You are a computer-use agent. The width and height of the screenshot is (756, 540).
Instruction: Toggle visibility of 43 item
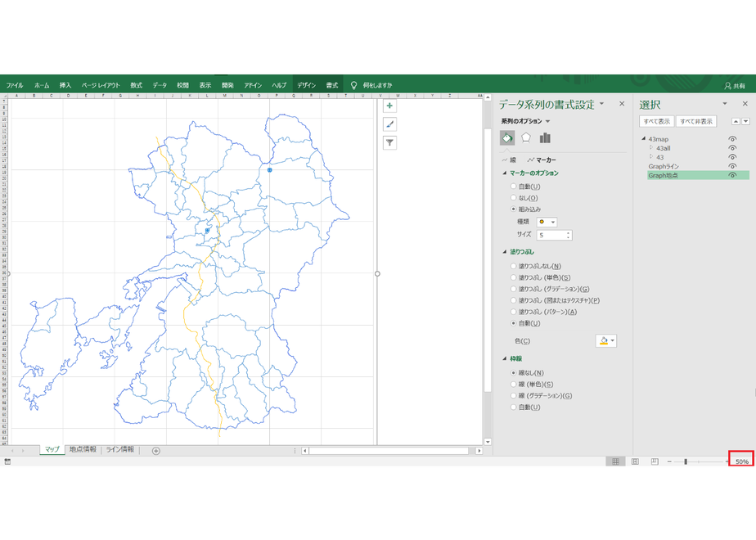(x=732, y=157)
